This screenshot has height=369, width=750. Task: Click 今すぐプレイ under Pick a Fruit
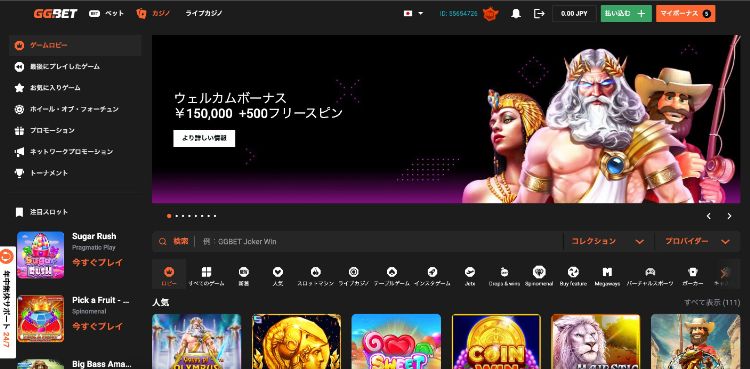coord(98,326)
